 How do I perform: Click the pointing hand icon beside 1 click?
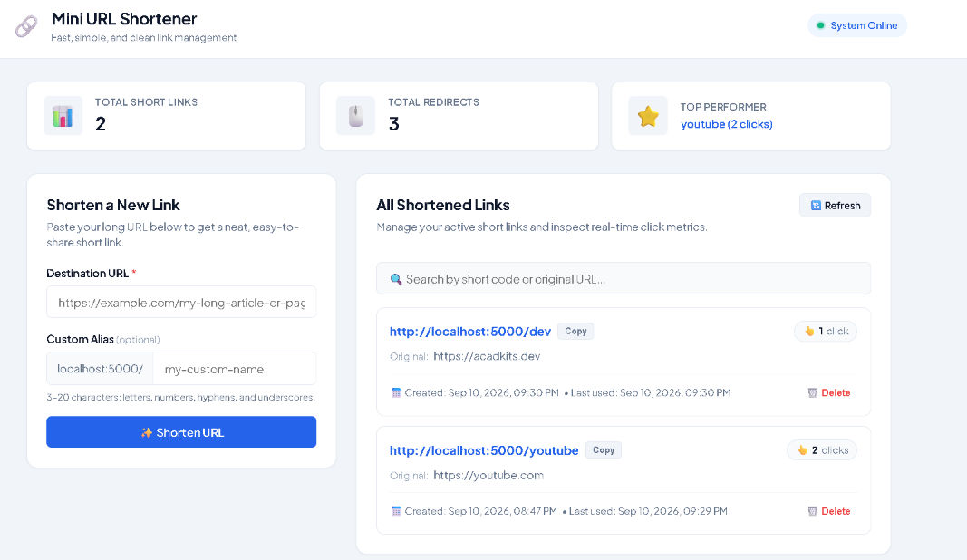[x=809, y=331]
